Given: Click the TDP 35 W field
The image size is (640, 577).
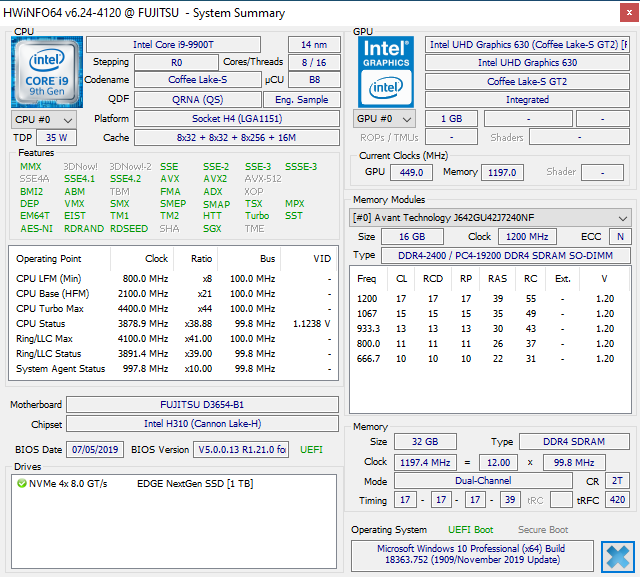Looking at the screenshot, I should tap(56, 138).
